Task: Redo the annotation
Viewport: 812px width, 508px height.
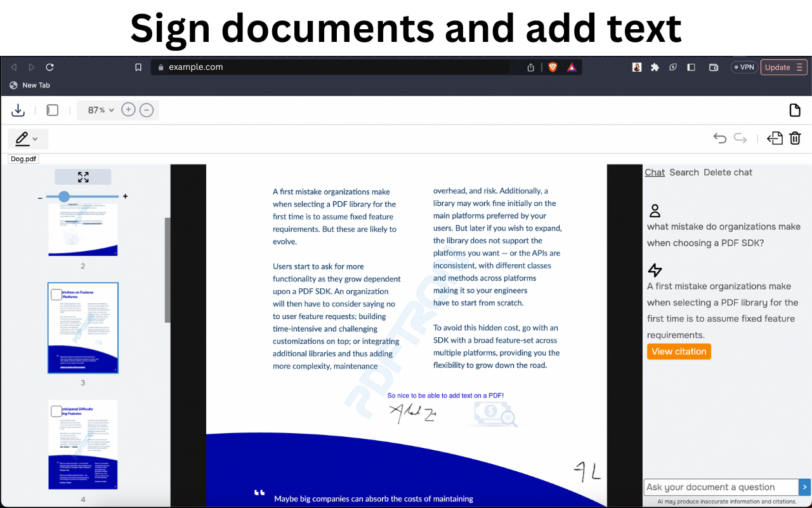Action: pyautogui.click(x=740, y=138)
